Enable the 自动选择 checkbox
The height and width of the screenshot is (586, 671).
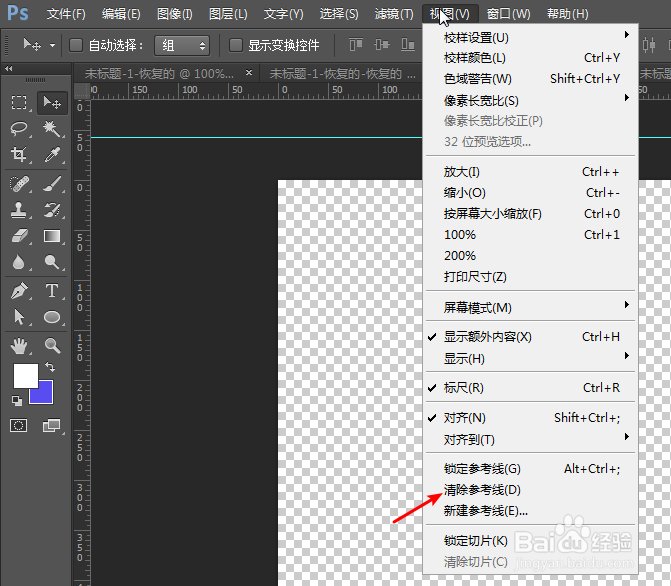click(76, 45)
